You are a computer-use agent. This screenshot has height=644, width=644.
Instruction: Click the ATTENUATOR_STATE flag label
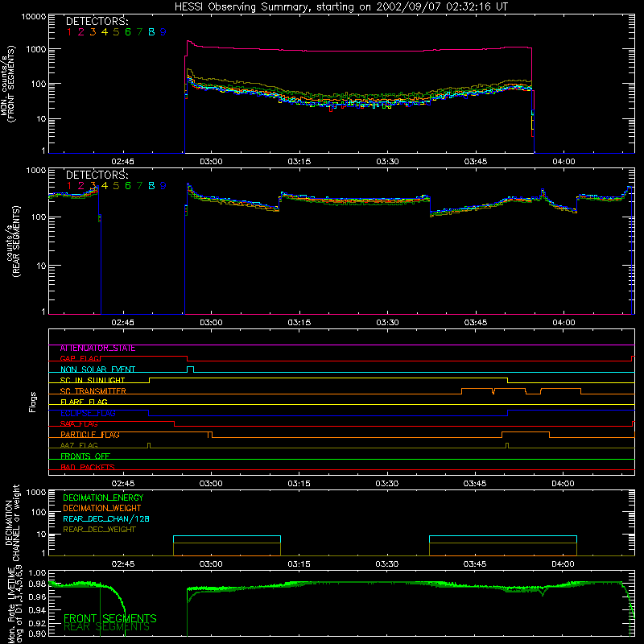coord(97,349)
